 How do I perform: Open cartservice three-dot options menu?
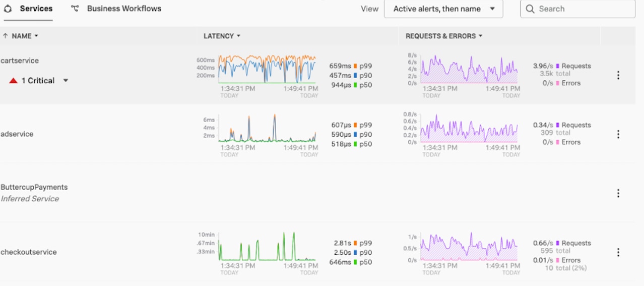tap(618, 75)
